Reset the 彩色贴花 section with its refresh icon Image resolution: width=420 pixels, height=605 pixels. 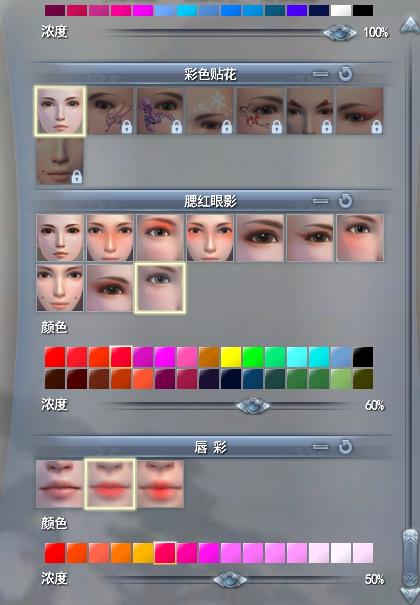(345, 74)
